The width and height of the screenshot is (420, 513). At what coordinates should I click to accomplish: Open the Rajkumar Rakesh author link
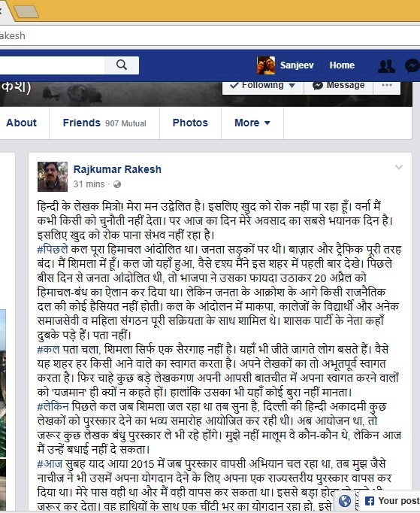(x=117, y=169)
